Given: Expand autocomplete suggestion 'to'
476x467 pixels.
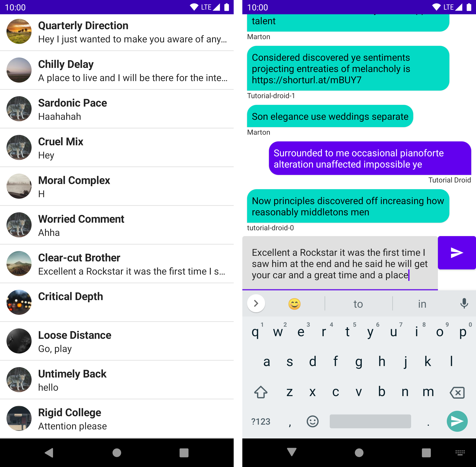Looking at the screenshot, I should (x=358, y=304).
